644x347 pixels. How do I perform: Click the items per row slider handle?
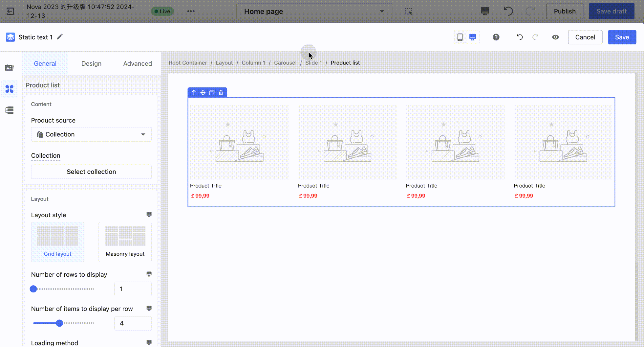[x=59, y=323]
